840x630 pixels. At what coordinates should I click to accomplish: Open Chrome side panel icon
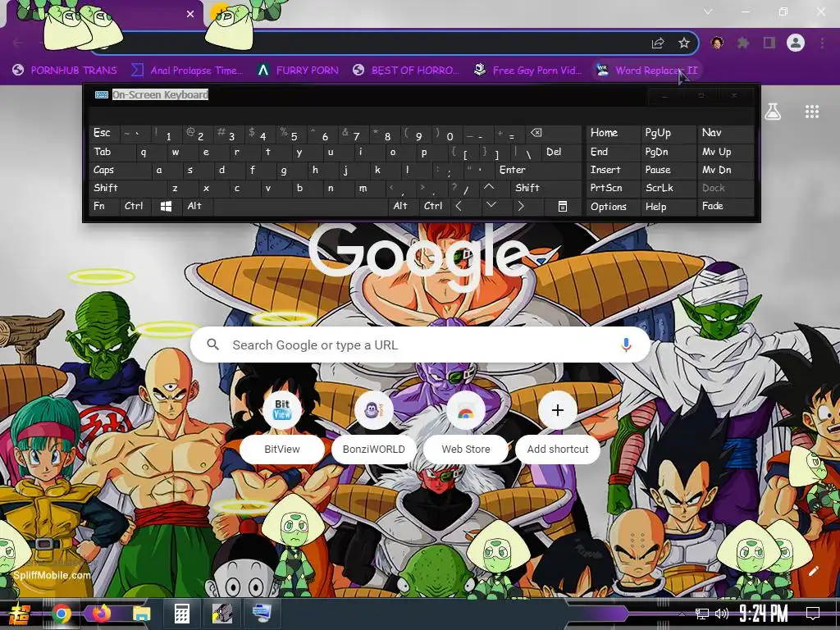pos(769,43)
